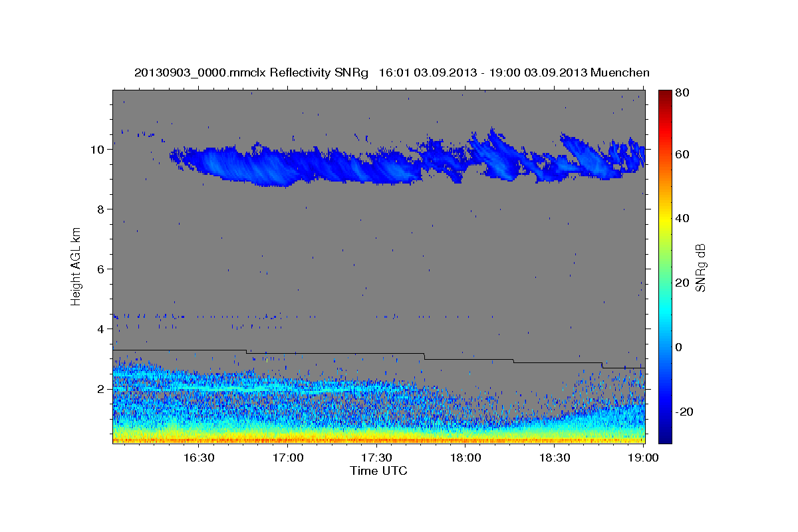Click 'Muenchen' in the plot title
Viewport: 798px width, 532px height.
click(x=619, y=72)
